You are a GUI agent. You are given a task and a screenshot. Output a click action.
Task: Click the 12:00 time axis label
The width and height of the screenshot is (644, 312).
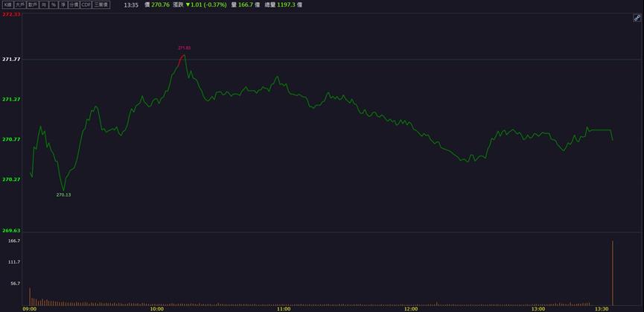click(411, 309)
